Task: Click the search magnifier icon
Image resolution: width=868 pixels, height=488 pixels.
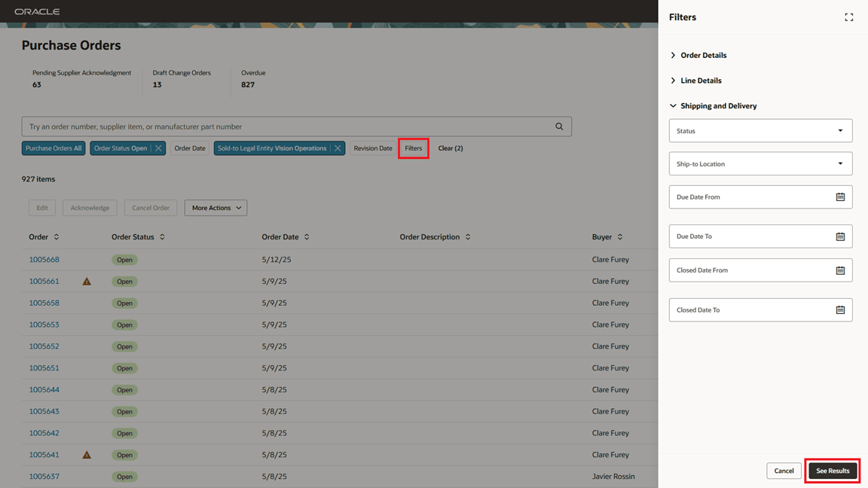Action: (559, 126)
